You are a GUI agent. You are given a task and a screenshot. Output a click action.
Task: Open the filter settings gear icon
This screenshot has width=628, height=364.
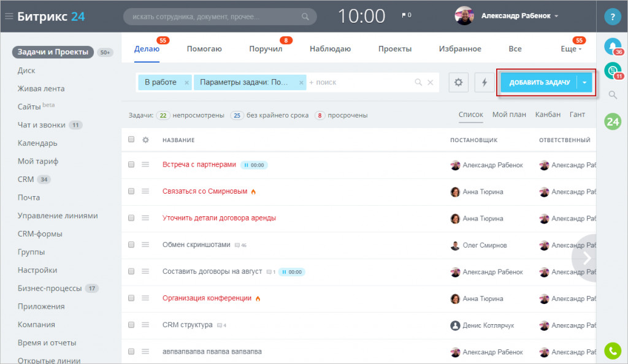pyautogui.click(x=458, y=82)
